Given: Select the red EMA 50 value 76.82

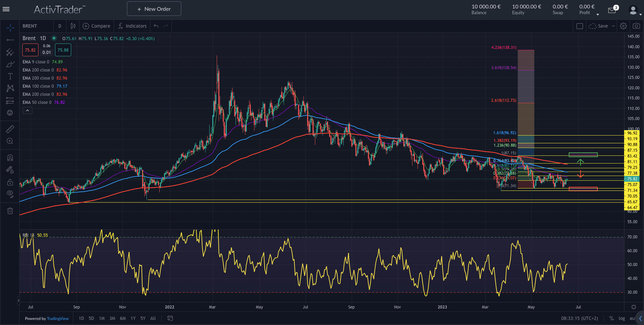Looking at the screenshot, I should [59, 102].
